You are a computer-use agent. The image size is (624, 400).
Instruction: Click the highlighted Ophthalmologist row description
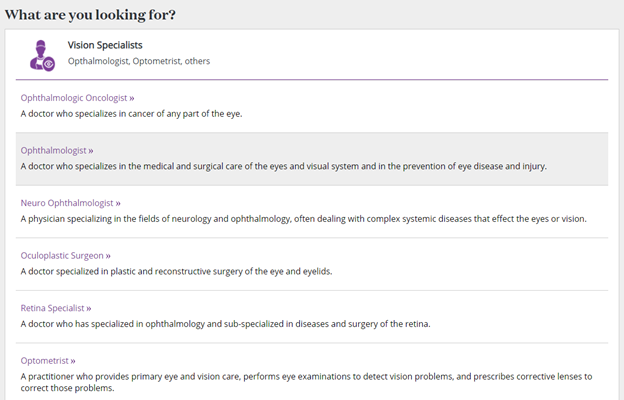(284, 166)
